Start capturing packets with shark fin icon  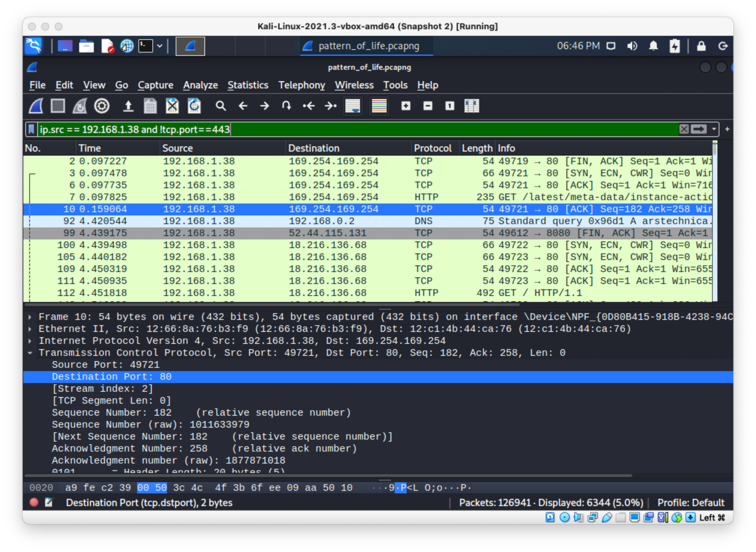click(x=36, y=106)
